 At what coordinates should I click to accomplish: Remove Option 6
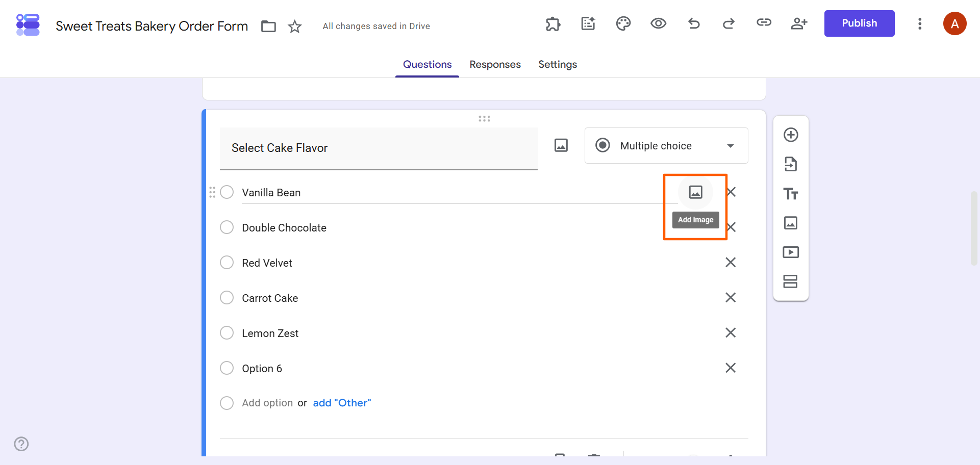[731, 368]
